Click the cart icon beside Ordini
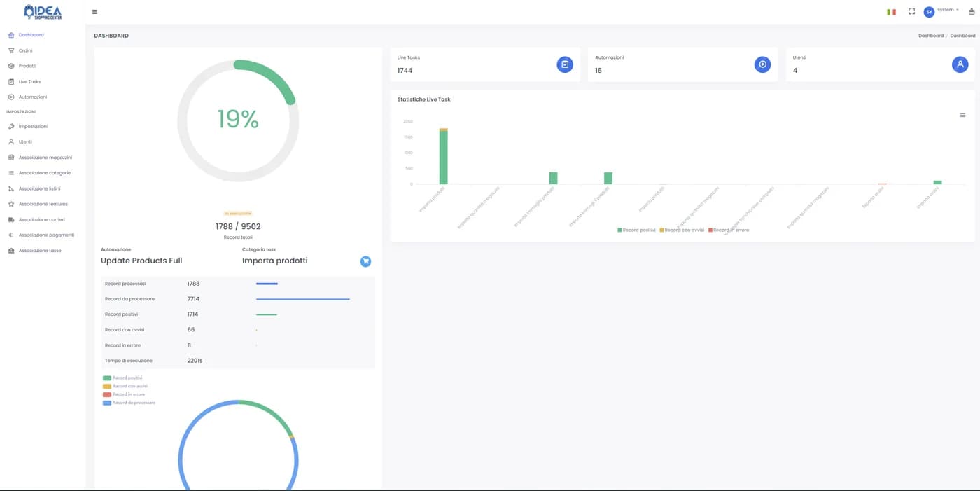 point(11,50)
